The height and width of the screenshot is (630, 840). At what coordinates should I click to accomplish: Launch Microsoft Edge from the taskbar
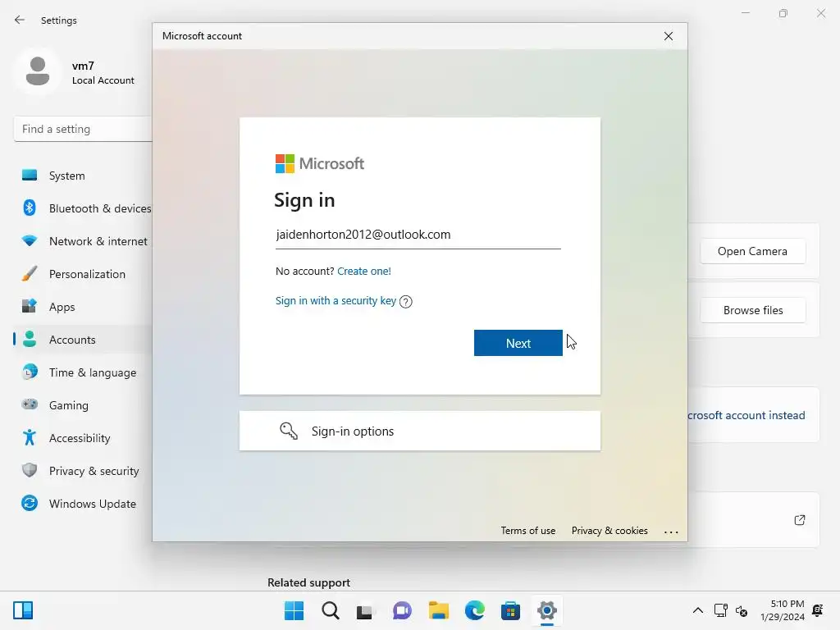click(x=475, y=610)
